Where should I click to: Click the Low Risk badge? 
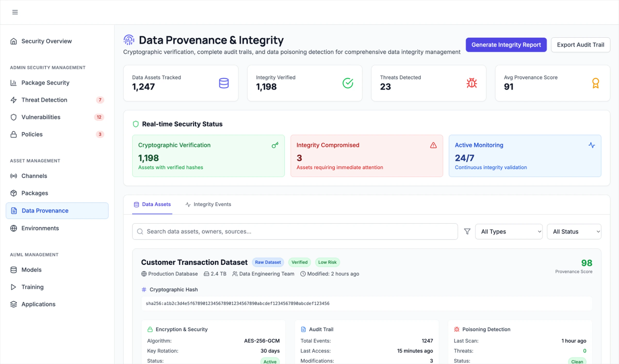327,262
